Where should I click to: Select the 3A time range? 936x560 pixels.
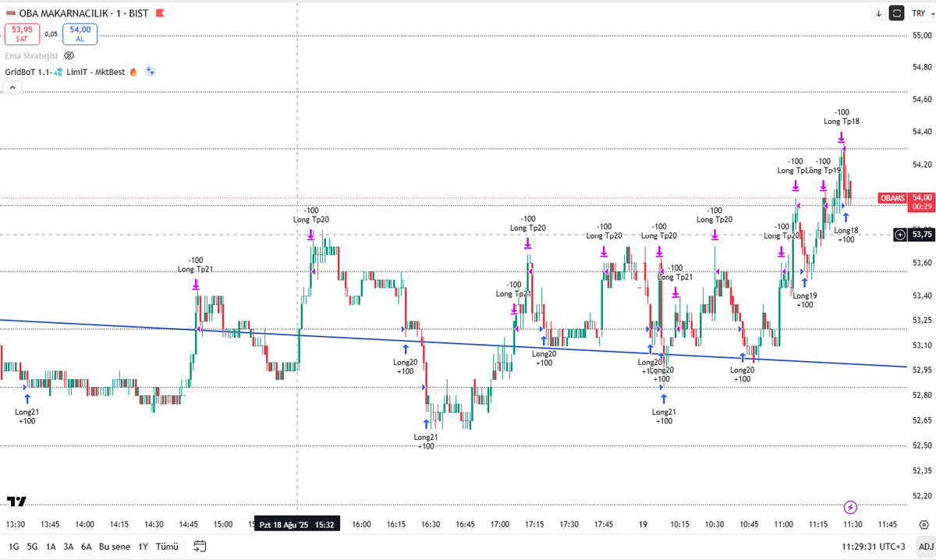[x=69, y=547]
